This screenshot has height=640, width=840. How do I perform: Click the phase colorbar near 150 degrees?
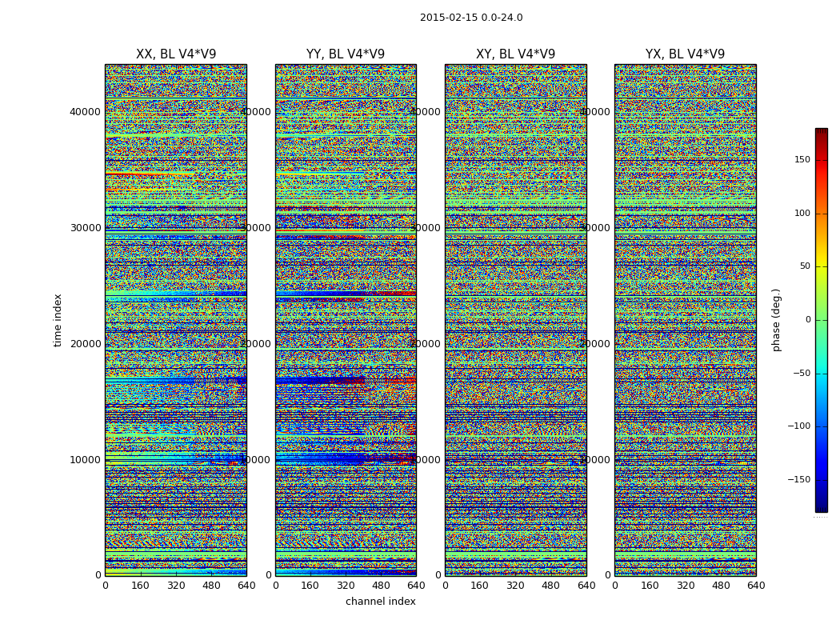point(822,160)
